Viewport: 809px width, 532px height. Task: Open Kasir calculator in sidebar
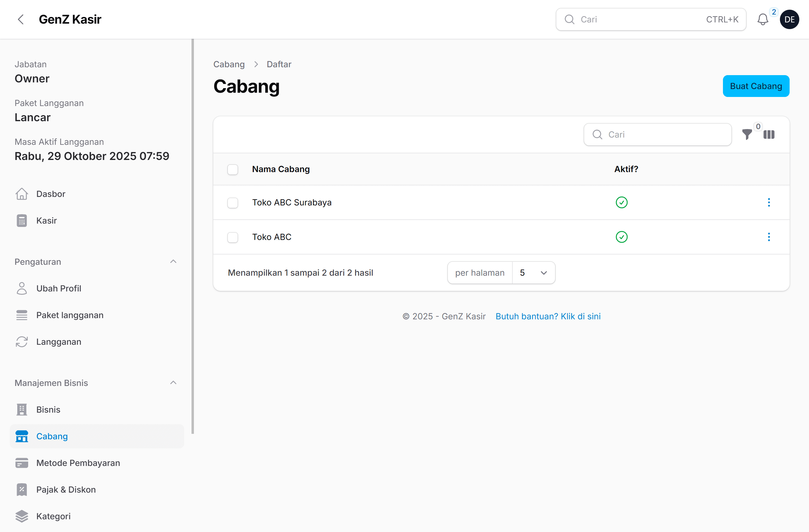47,221
